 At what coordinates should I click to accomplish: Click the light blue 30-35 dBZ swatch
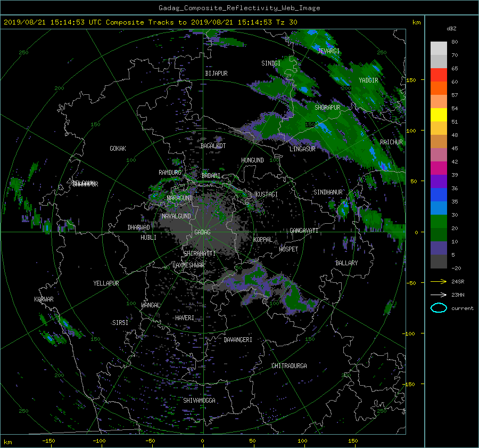point(439,208)
